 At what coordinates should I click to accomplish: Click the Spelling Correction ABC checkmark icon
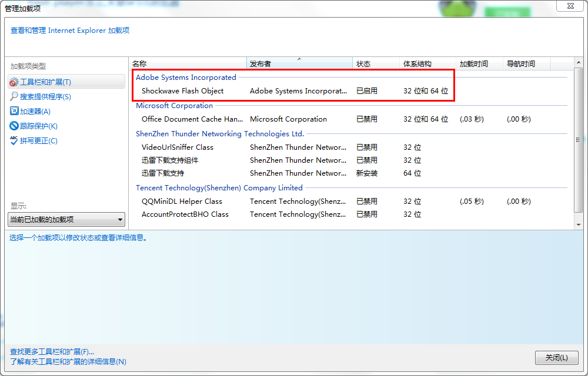coord(14,140)
